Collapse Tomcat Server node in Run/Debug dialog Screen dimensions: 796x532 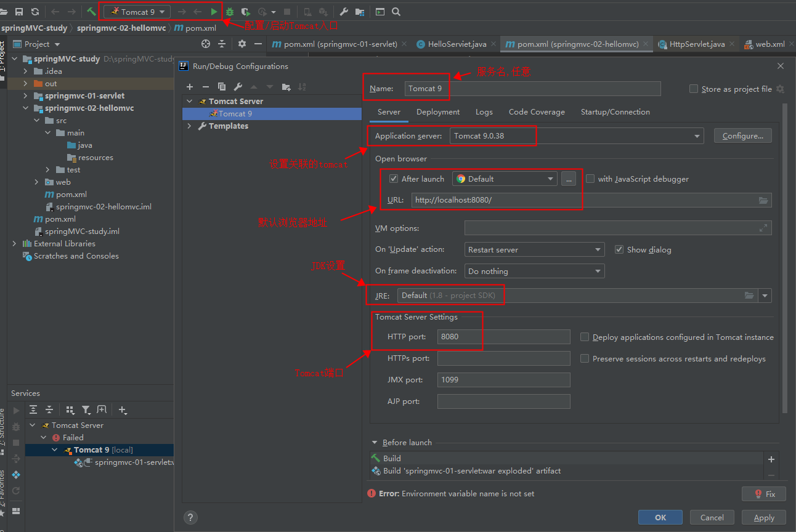(x=190, y=102)
